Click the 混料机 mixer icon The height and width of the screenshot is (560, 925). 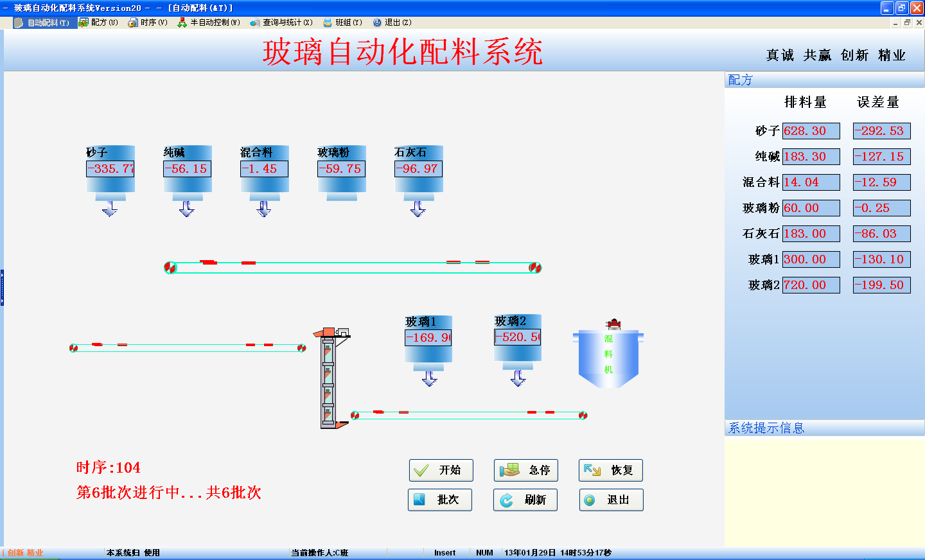click(608, 357)
